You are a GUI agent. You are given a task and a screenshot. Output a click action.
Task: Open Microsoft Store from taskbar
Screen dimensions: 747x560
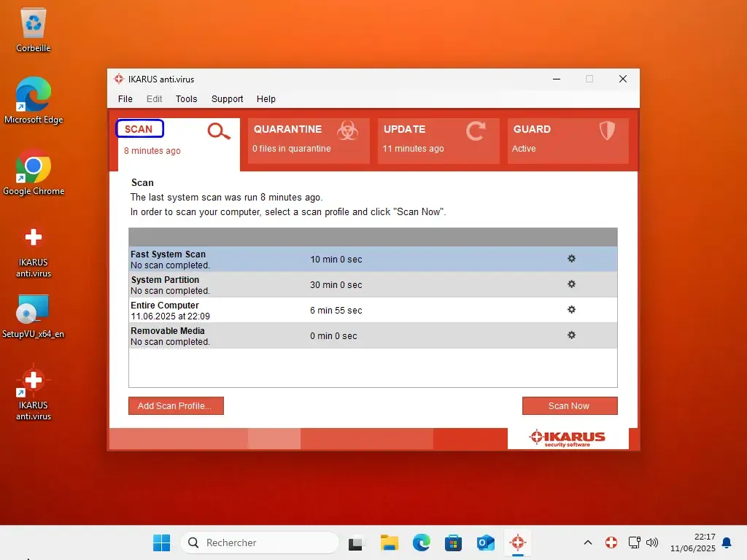(x=453, y=542)
